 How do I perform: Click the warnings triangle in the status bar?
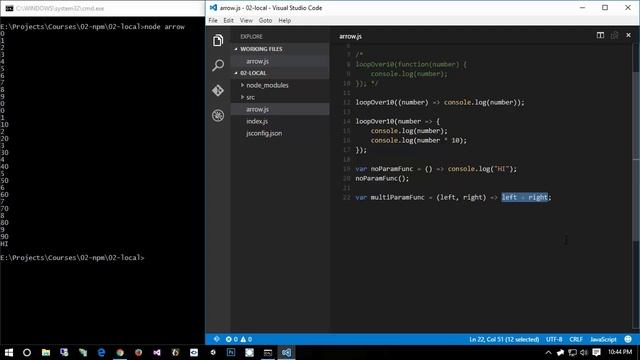point(246,339)
